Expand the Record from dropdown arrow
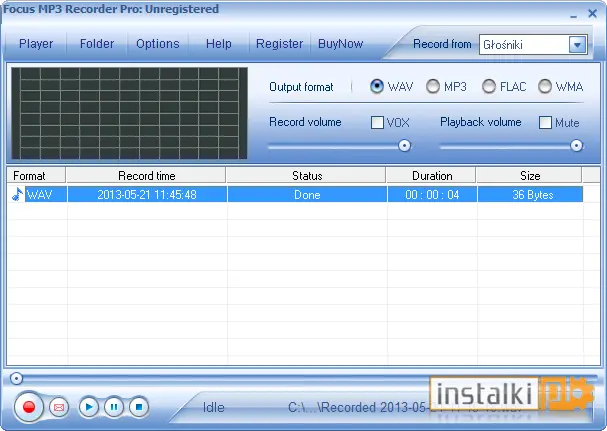Image resolution: width=607 pixels, height=431 pixels. click(x=577, y=45)
